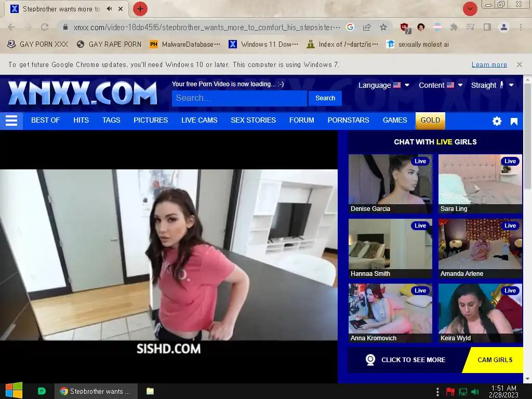This screenshot has width=532, height=399.
Task: Open the site hamburger menu
Action: pyautogui.click(x=11, y=121)
